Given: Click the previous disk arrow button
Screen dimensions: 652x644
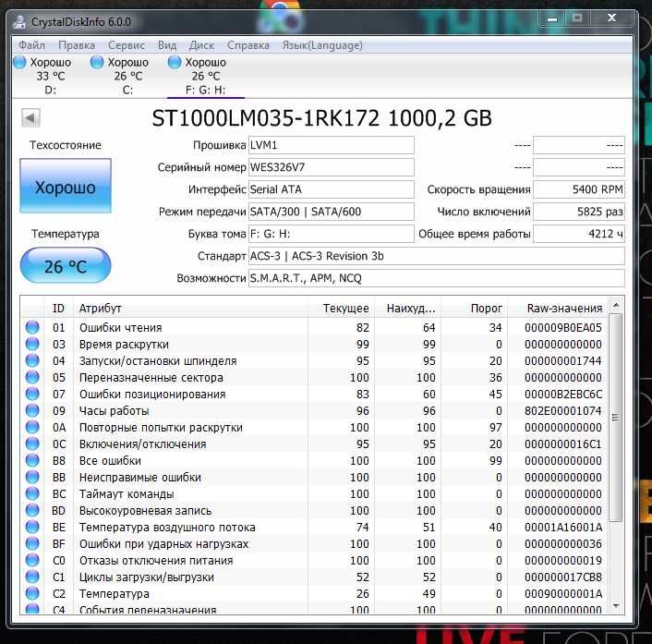Looking at the screenshot, I should tap(30, 117).
